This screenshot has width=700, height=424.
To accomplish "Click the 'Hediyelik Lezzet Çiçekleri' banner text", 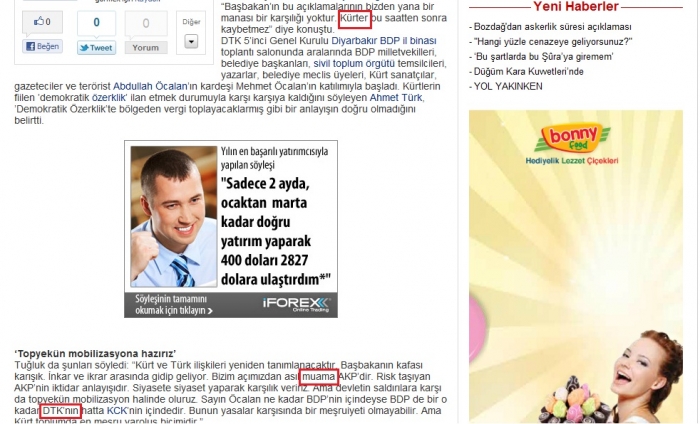I will click(x=572, y=161).
